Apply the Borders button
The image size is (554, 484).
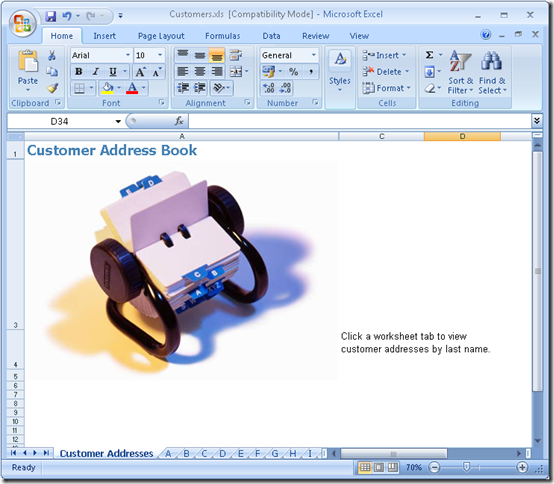pyautogui.click(x=79, y=88)
